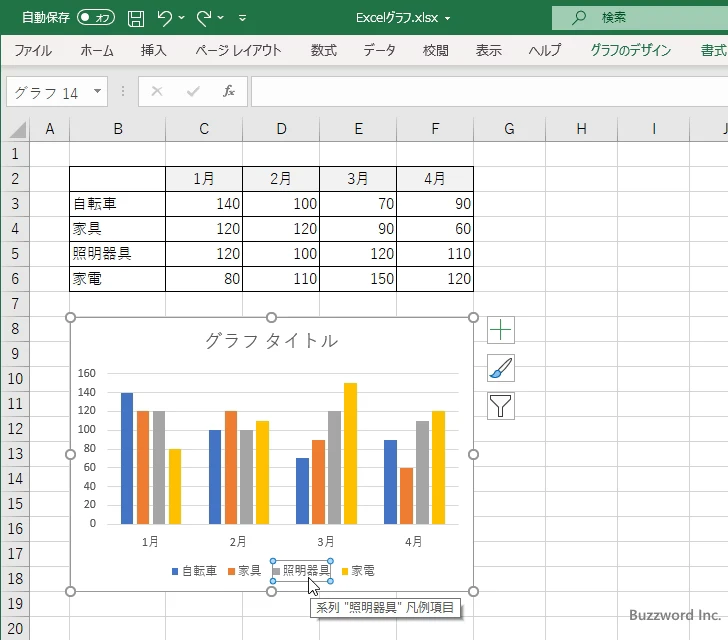728x640 pixels.
Task: Open the Undo history dropdown arrow
Action: [x=182, y=18]
